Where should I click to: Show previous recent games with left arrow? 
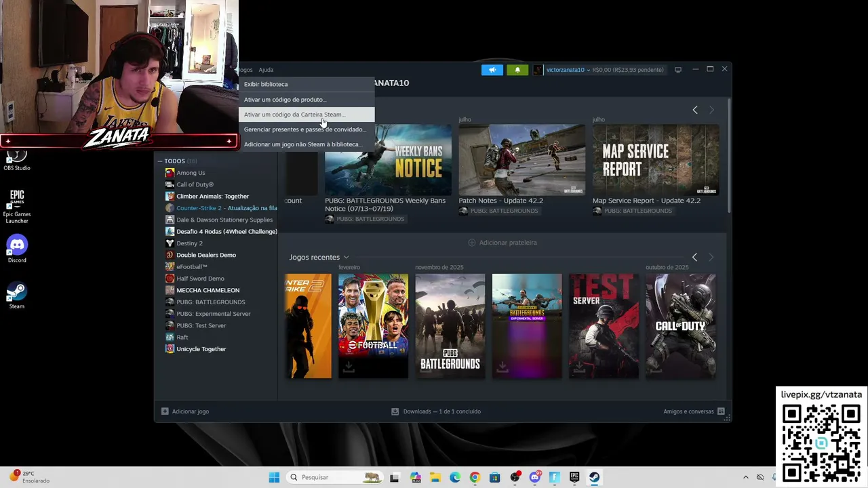pyautogui.click(x=694, y=258)
